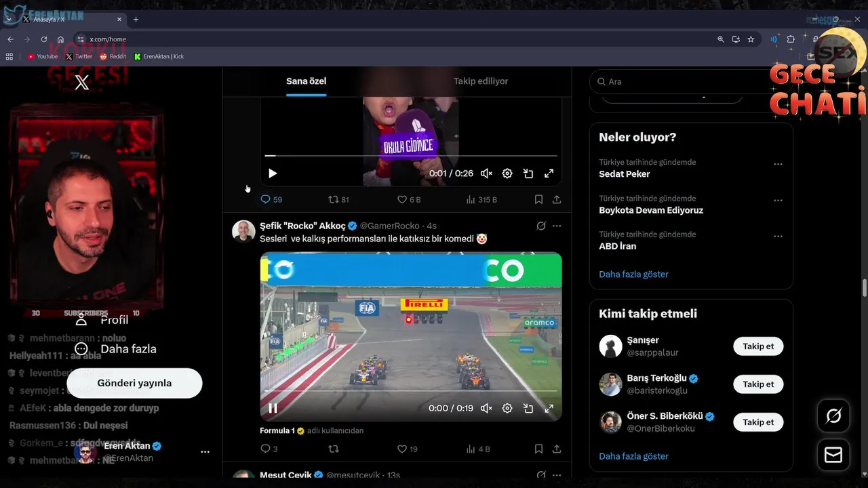Image resolution: width=868 pixels, height=488 pixels.
Task: Open the floating Messages envelope button
Action: coord(833,455)
